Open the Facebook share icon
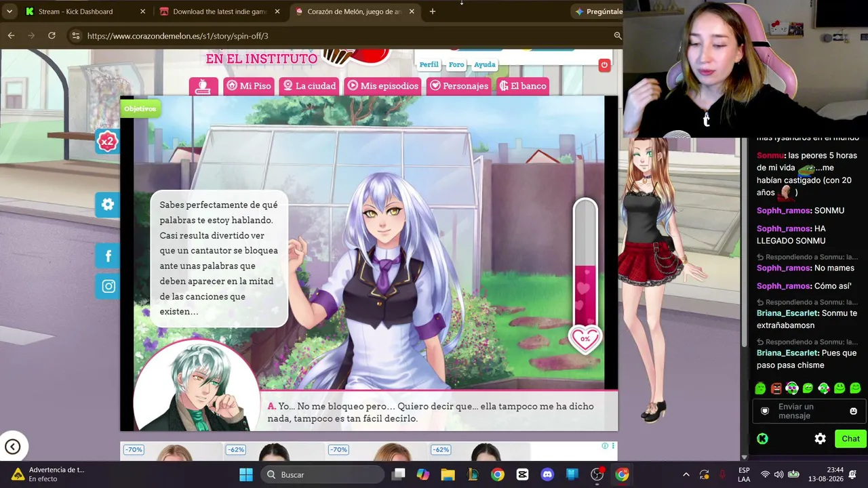The height and width of the screenshot is (488, 868). [x=108, y=256]
